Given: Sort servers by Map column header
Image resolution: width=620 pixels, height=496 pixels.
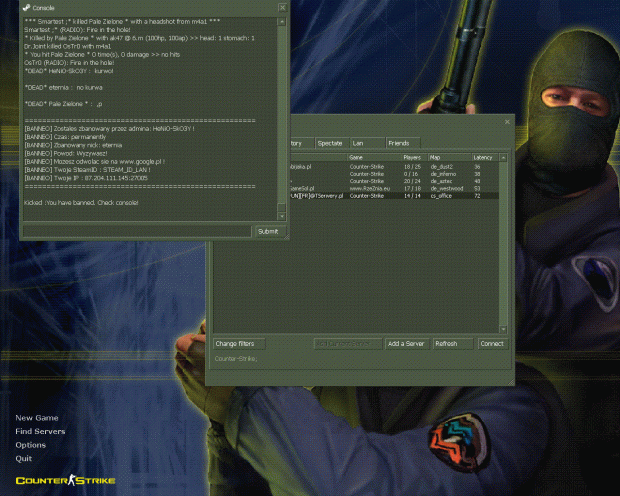Looking at the screenshot, I should coord(450,157).
